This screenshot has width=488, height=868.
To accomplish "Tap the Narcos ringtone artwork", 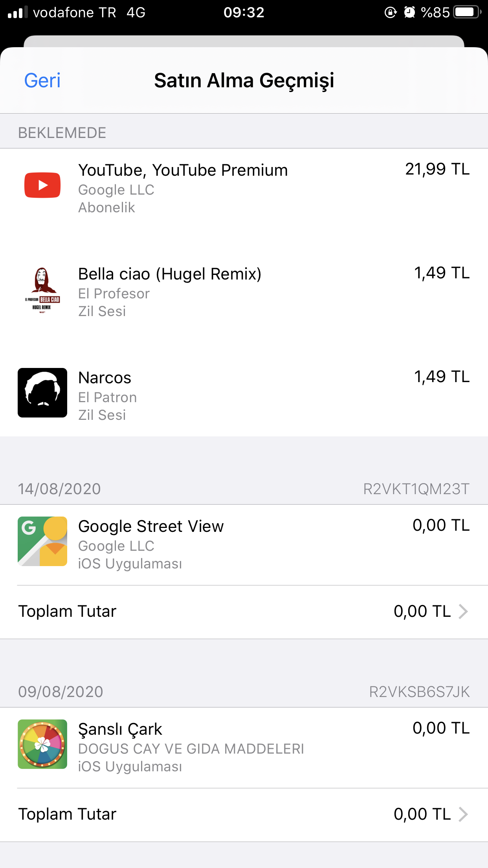I will pyautogui.click(x=42, y=393).
